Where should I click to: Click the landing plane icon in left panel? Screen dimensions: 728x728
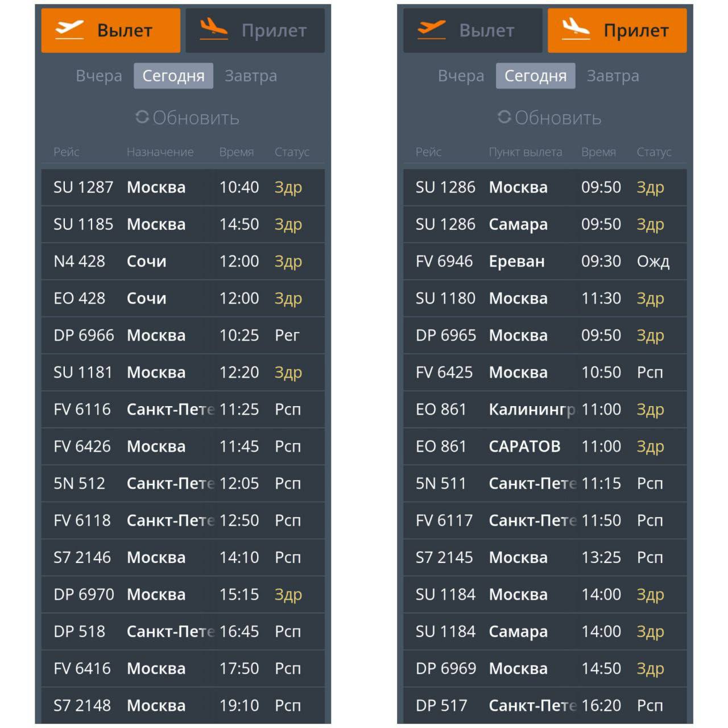pos(214,30)
